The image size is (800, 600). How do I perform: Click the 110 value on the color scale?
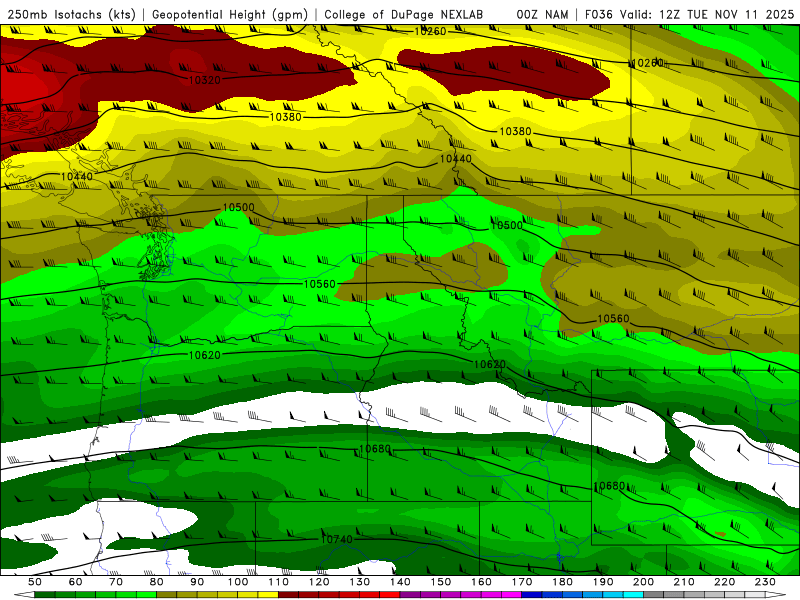[279, 582]
